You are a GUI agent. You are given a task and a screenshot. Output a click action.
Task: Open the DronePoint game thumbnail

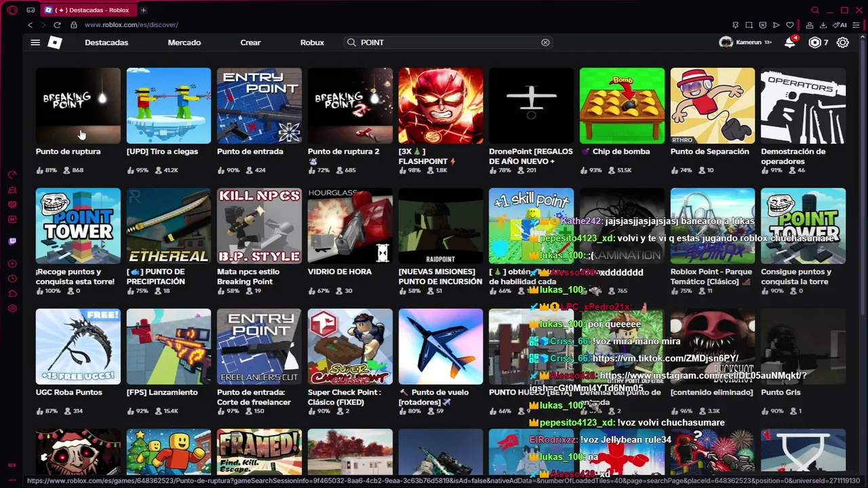pos(531,106)
